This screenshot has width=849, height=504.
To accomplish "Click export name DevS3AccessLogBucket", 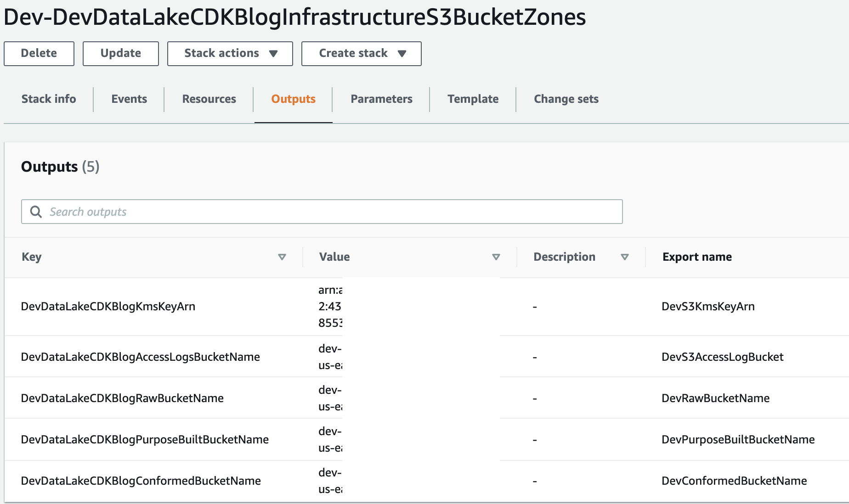I will pos(722,357).
